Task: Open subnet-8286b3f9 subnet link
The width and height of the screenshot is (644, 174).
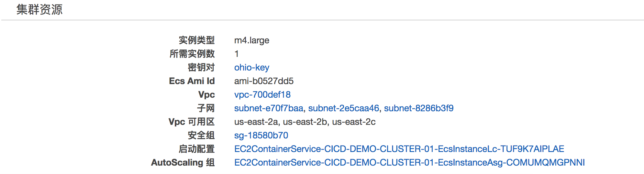Action: click(418, 108)
